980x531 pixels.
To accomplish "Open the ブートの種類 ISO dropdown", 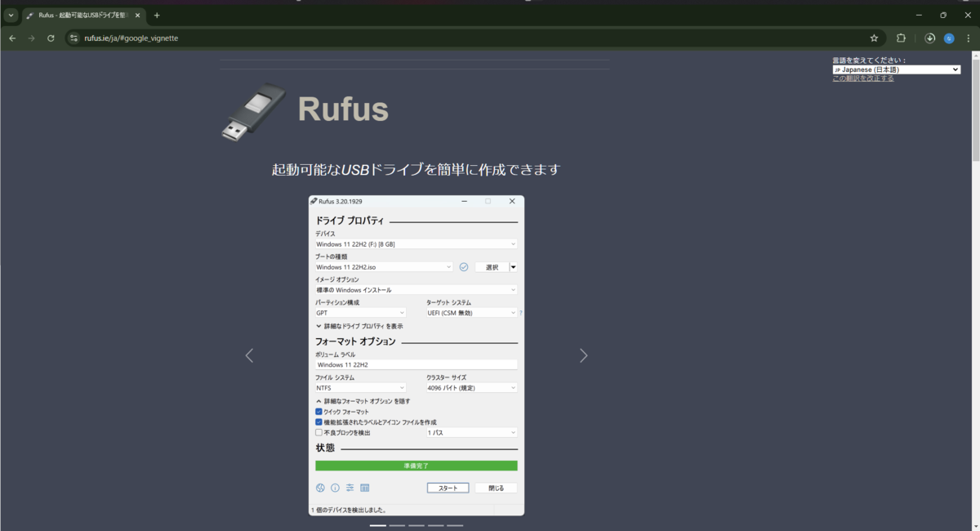I will (x=384, y=267).
